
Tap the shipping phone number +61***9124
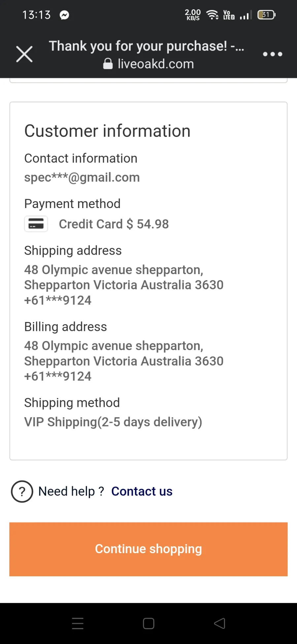pos(58,300)
